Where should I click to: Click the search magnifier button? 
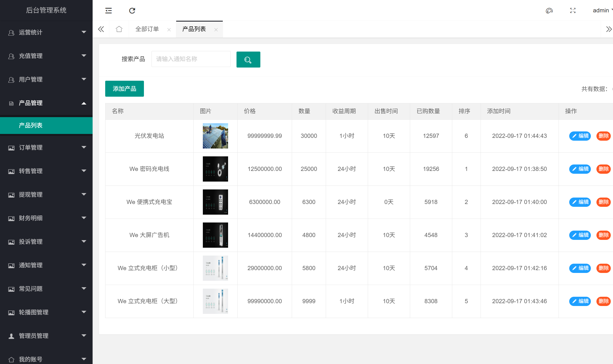click(x=248, y=59)
